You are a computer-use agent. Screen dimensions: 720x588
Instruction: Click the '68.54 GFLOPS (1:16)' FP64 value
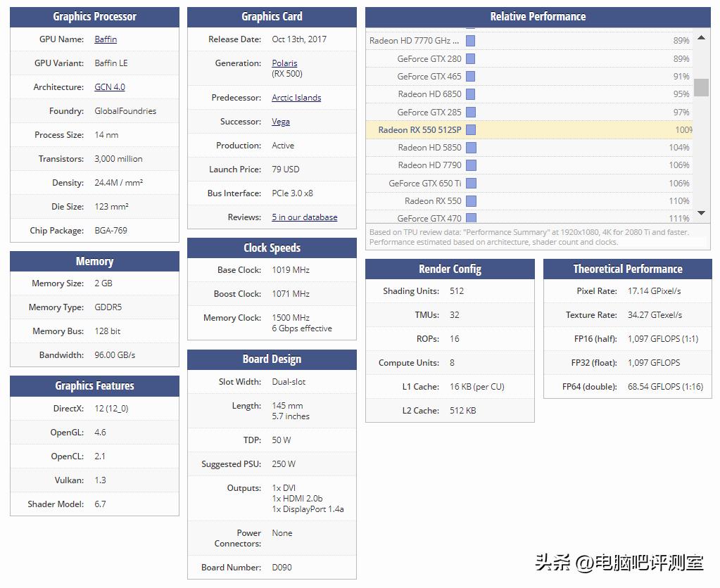click(x=665, y=387)
